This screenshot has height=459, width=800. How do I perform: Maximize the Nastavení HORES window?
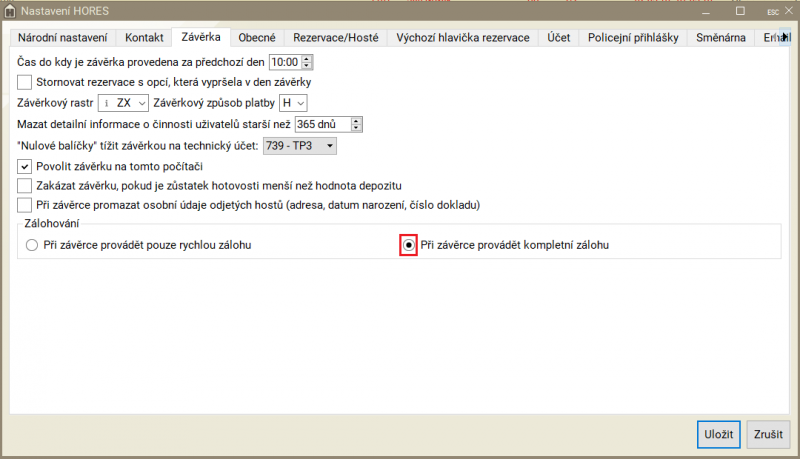(x=740, y=11)
